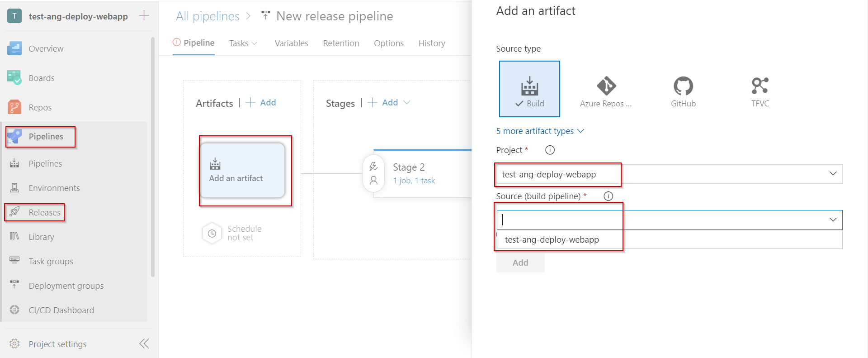Open the Repos section icon
Viewport: 868px width, 358px height.
[14, 107]
